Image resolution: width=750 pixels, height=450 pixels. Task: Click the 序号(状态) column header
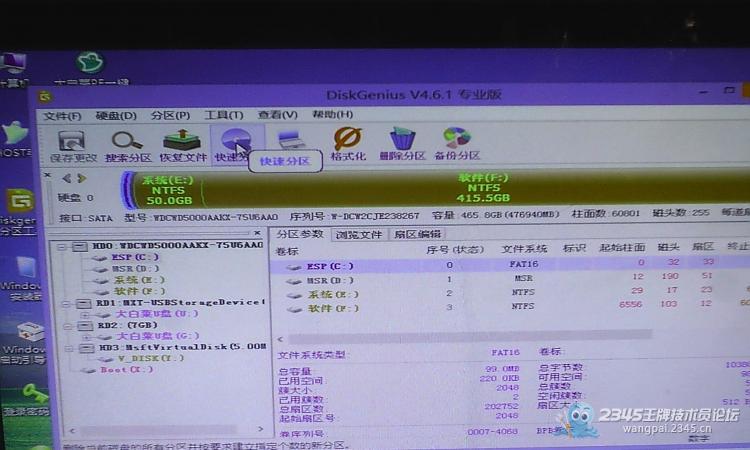(x=455, y=250)
